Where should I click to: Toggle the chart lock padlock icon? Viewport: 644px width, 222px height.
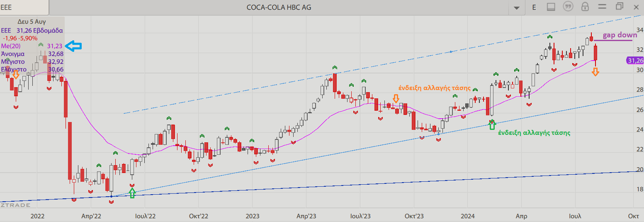585,7
